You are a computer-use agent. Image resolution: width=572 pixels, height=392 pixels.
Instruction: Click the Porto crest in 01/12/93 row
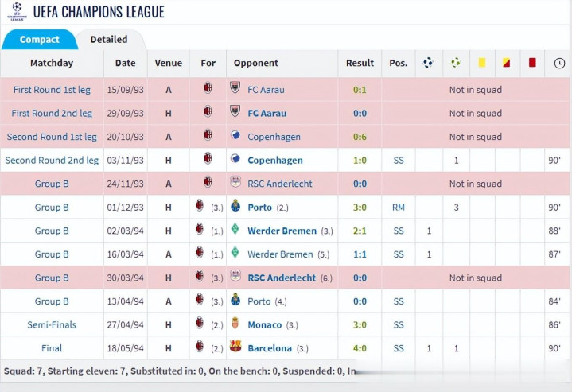point(235,206)
